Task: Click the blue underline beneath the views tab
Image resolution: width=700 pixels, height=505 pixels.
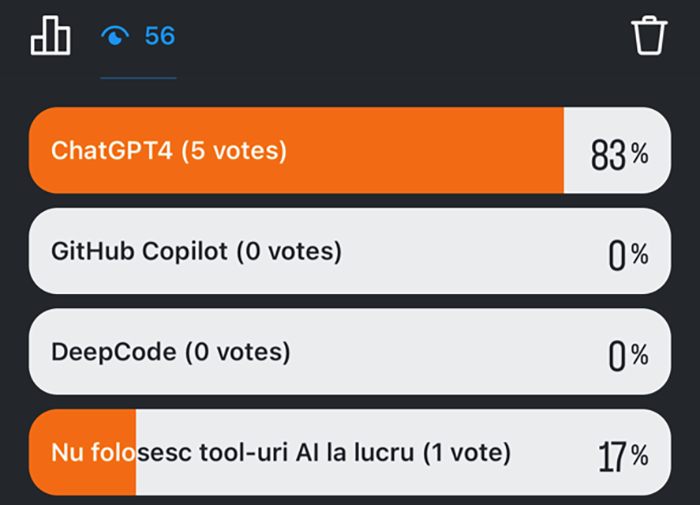Action: (x=138, y=76)
